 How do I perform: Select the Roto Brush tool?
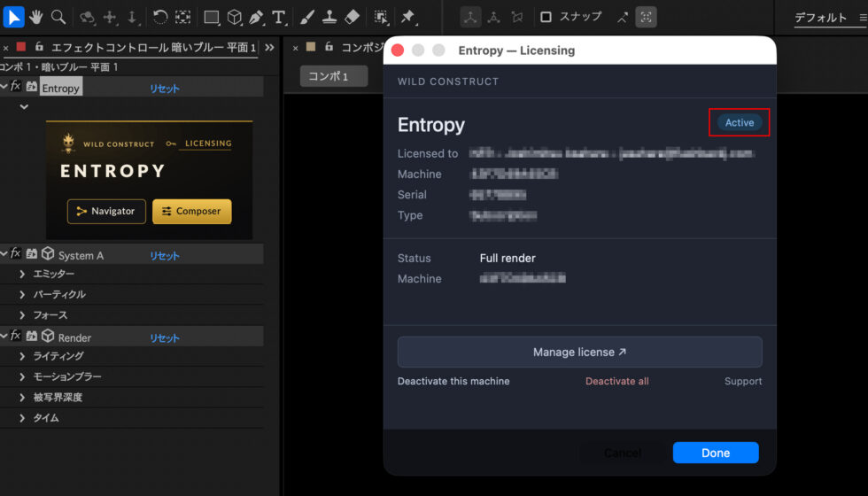[x=381, y=17]
